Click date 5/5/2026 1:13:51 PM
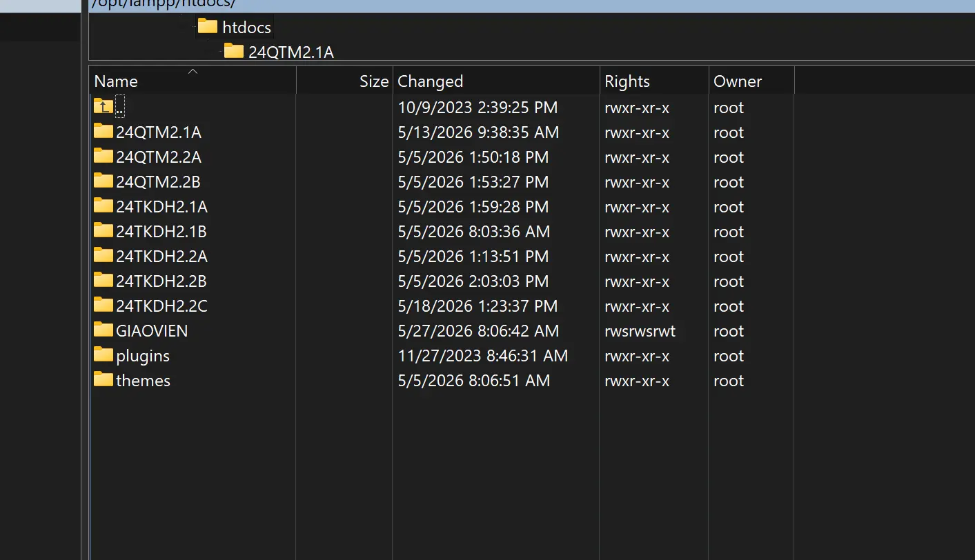Viewport: 975px width, 560px height. (x=473, y=257)
